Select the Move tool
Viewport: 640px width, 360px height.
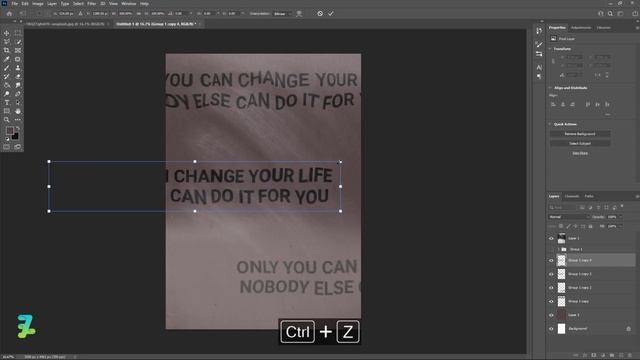7,33
